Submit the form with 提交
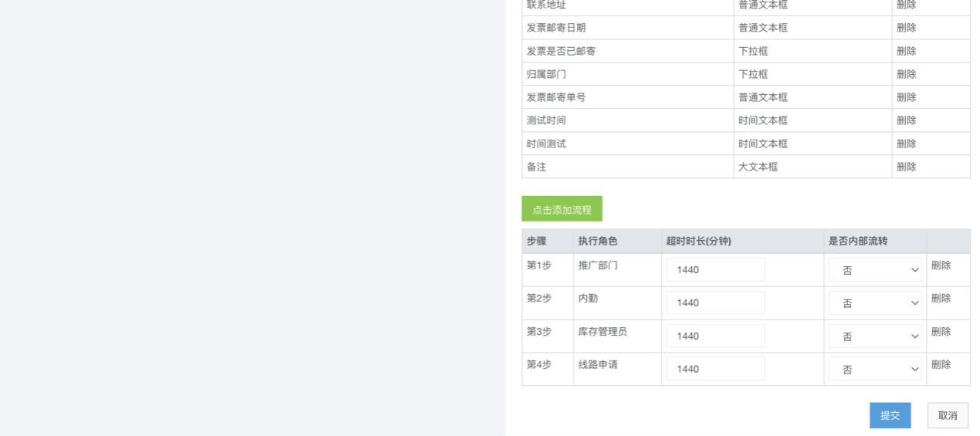 (x=890, y=415)
